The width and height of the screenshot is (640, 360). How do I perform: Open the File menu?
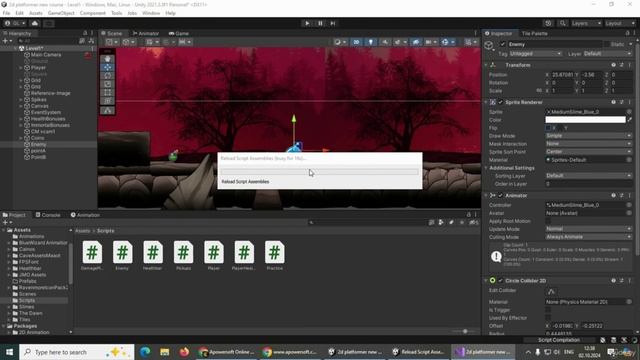7,13
